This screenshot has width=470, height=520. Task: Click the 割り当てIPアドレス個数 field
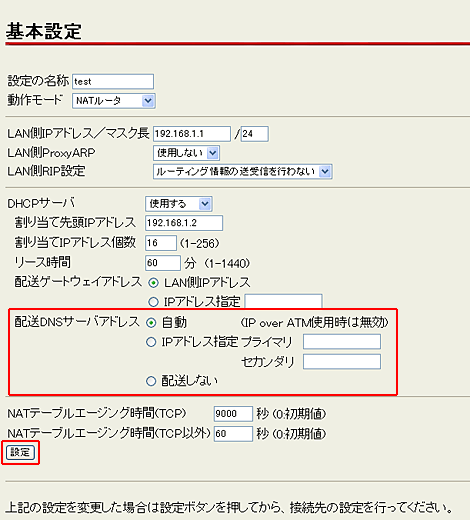161,243
